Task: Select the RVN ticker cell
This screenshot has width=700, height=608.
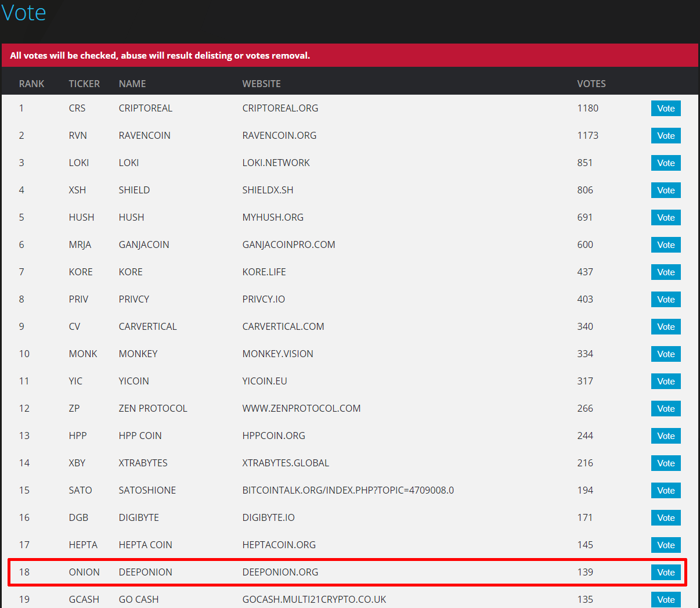Action: pyautogui.click(x=78, y=135)
